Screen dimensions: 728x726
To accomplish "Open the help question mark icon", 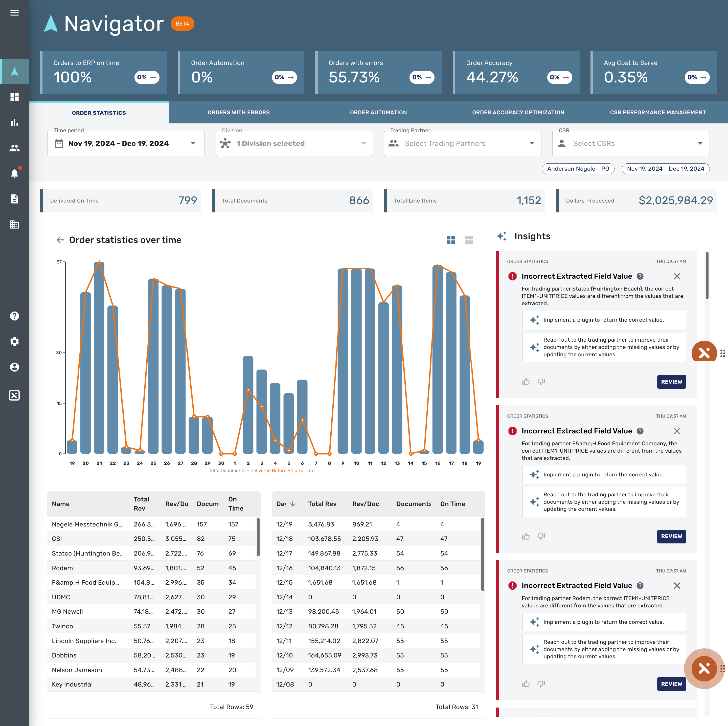I will coord(14,316).
